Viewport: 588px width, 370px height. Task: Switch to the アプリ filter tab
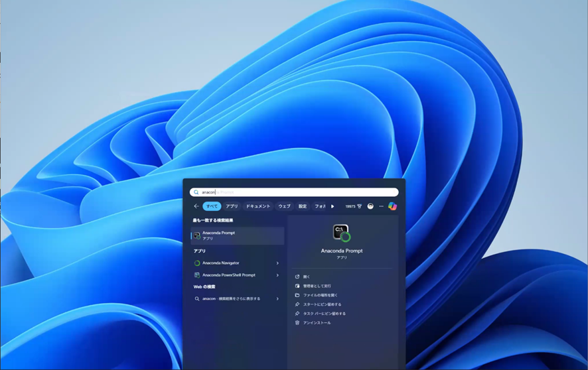(x=232, y=206)
